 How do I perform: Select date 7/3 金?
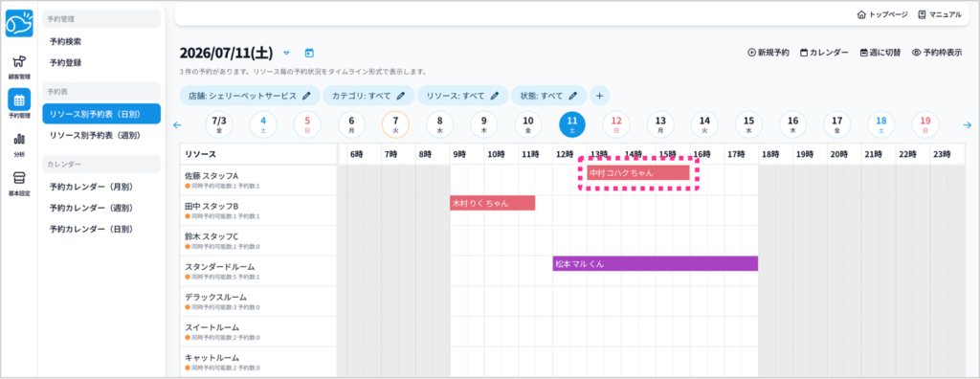click(x=219, y=124)
